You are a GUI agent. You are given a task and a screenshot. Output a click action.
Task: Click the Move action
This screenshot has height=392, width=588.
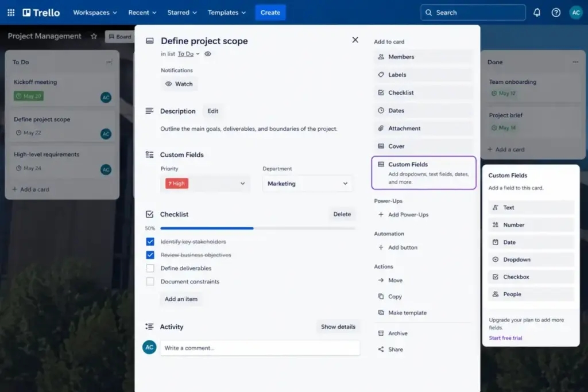tap(390, 280)
